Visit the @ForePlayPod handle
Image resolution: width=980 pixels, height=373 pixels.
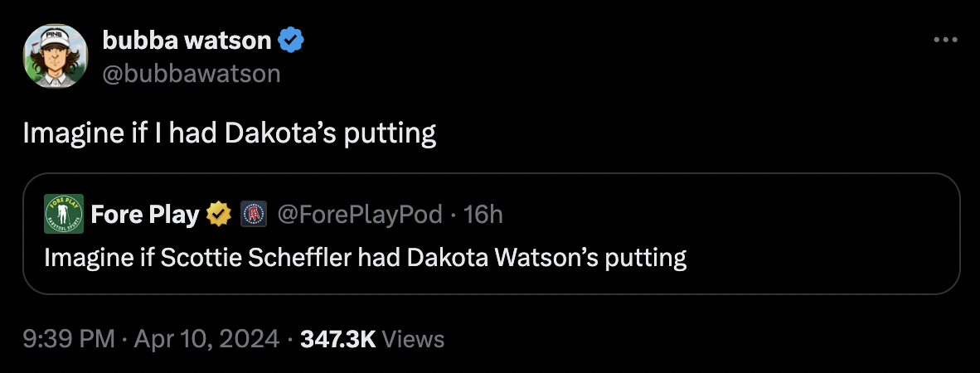pyautogui.click(x=359, y=216)
